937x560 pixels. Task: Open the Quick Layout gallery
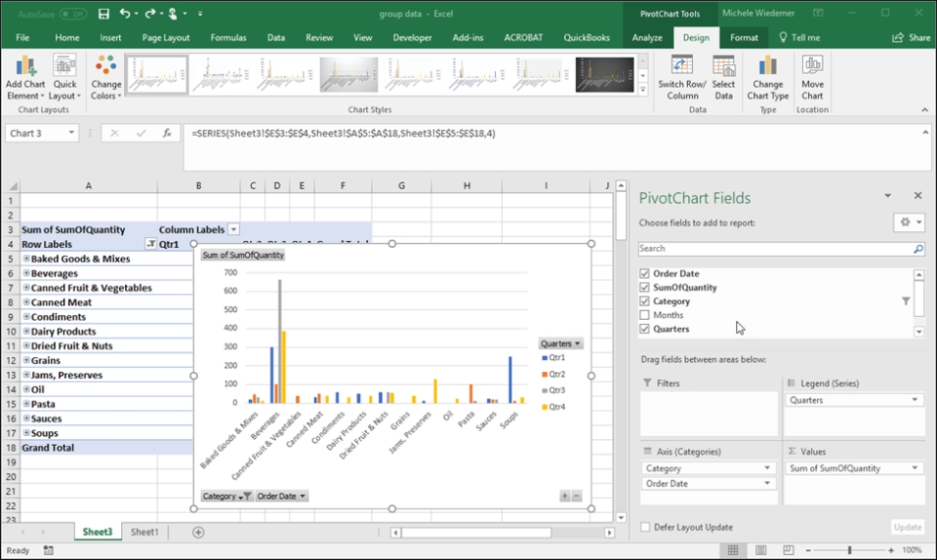pos(65,78)
